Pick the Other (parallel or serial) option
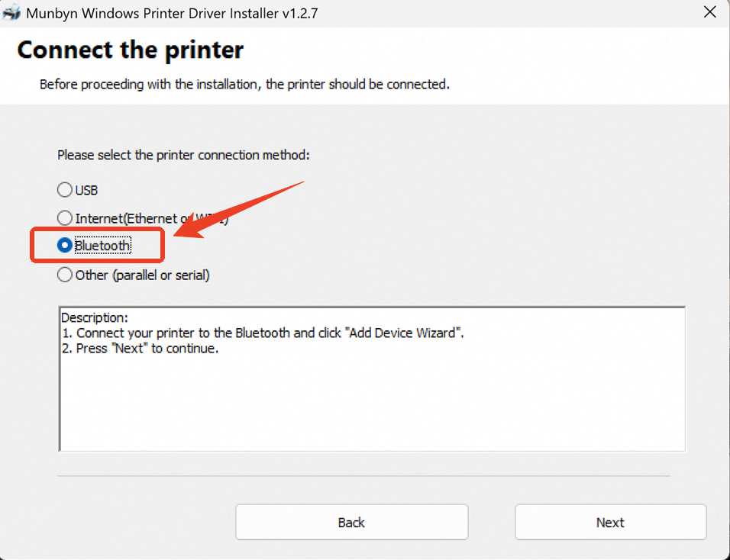This screenshot has height=560, width=730. point(65,275)
